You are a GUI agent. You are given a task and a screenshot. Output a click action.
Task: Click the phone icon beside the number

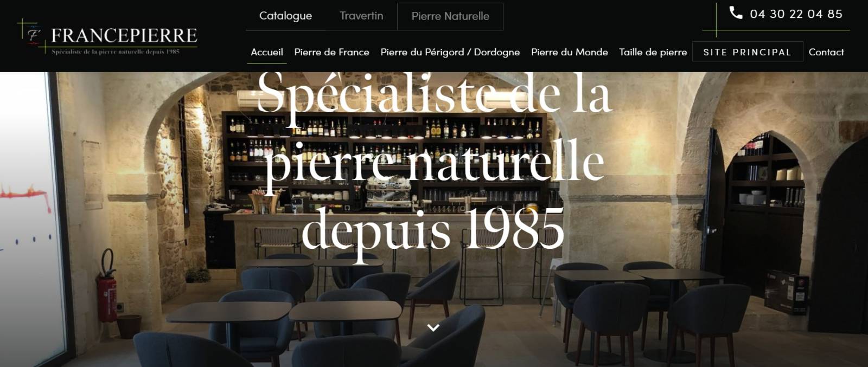[736, 13]
